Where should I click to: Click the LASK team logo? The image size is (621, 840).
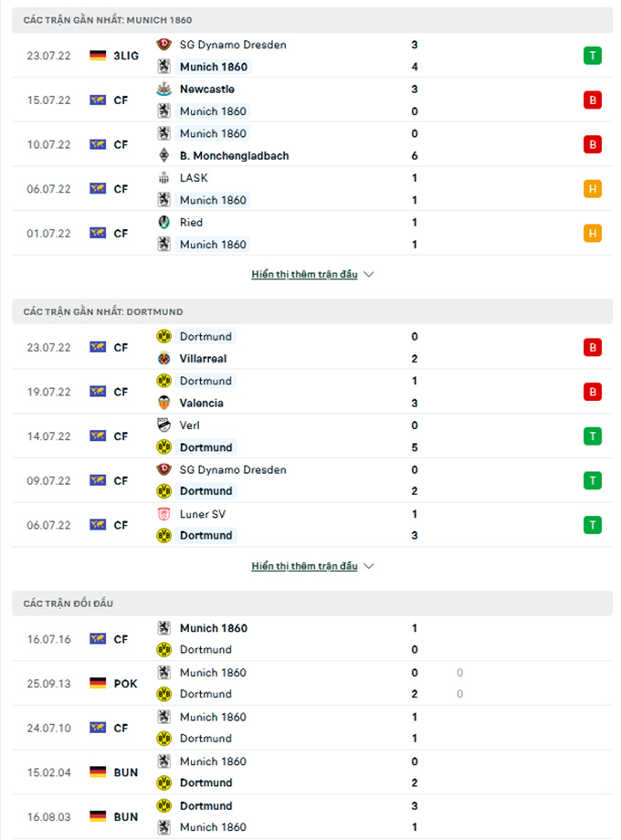(164, 178)
